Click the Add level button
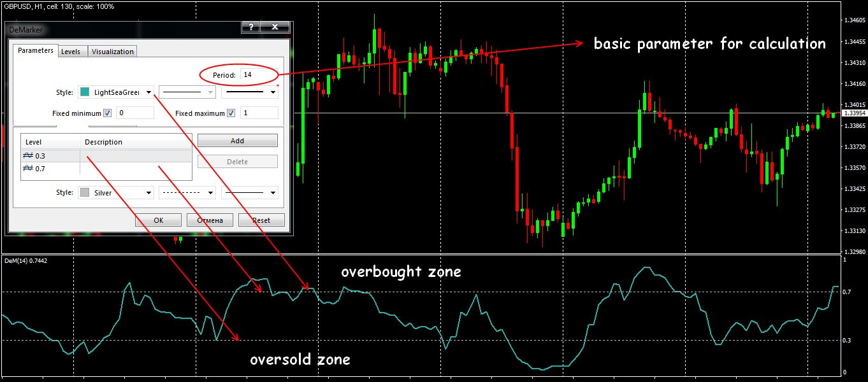868x382 pixels. click(237, 141)
